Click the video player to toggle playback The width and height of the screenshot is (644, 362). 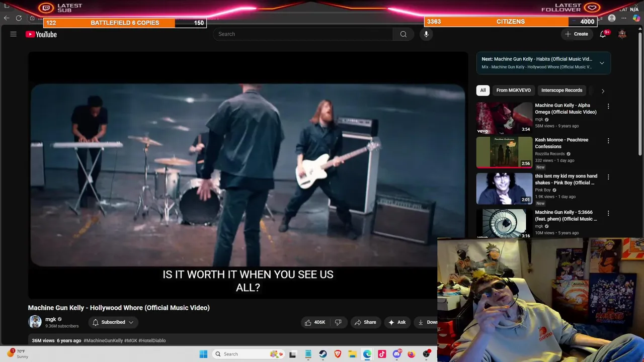coord(248,175)
